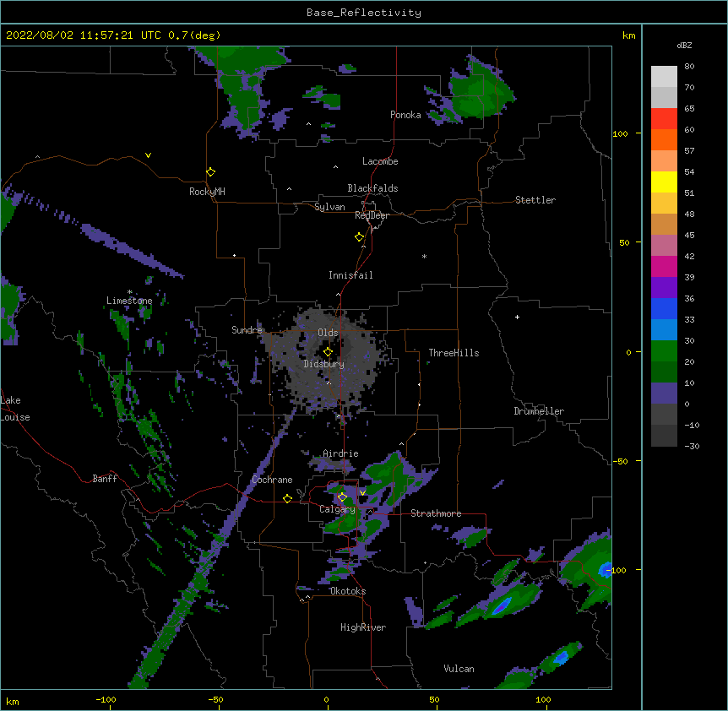Viewport: 728px width, 711px height.
Task: Click the legend value 42
Action: [689, 256]
